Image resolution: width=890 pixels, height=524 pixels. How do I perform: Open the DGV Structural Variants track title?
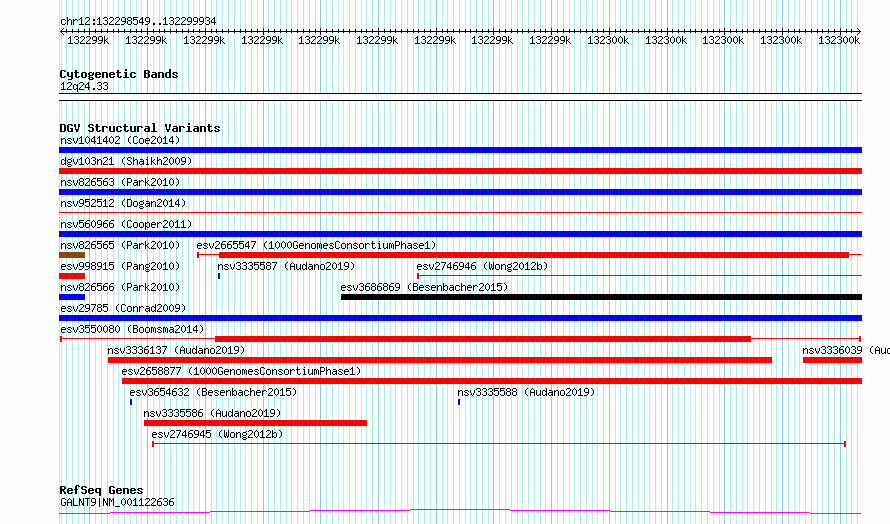tap(140, 128)
